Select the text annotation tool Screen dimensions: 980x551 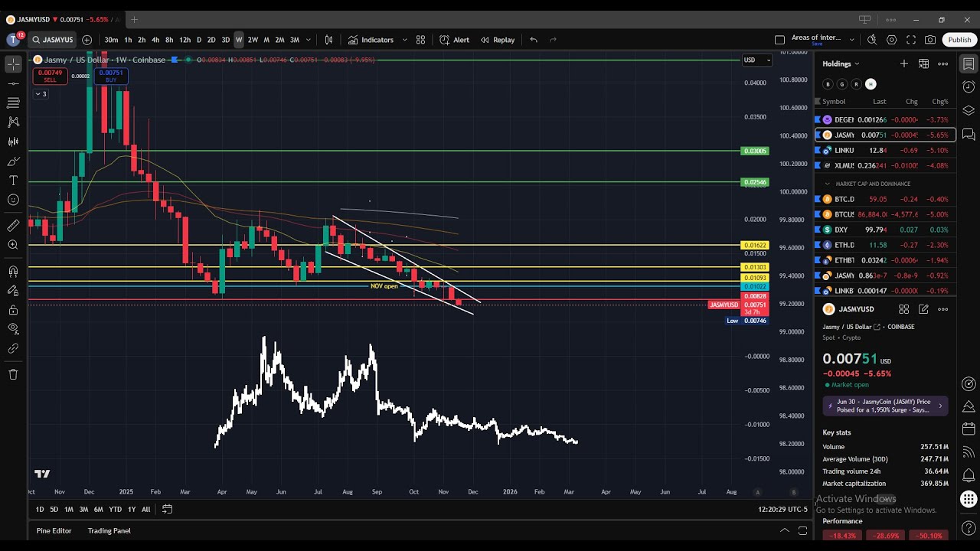tap(13, 181)
